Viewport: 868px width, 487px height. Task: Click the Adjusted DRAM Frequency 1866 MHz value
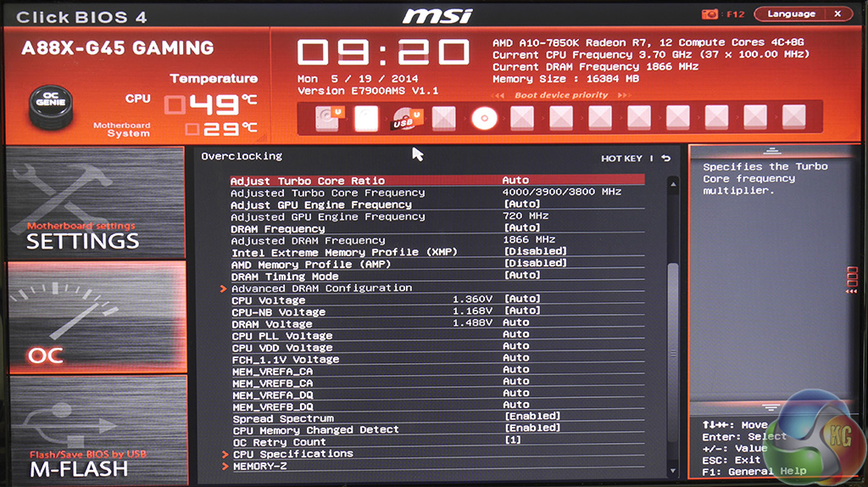529,240
